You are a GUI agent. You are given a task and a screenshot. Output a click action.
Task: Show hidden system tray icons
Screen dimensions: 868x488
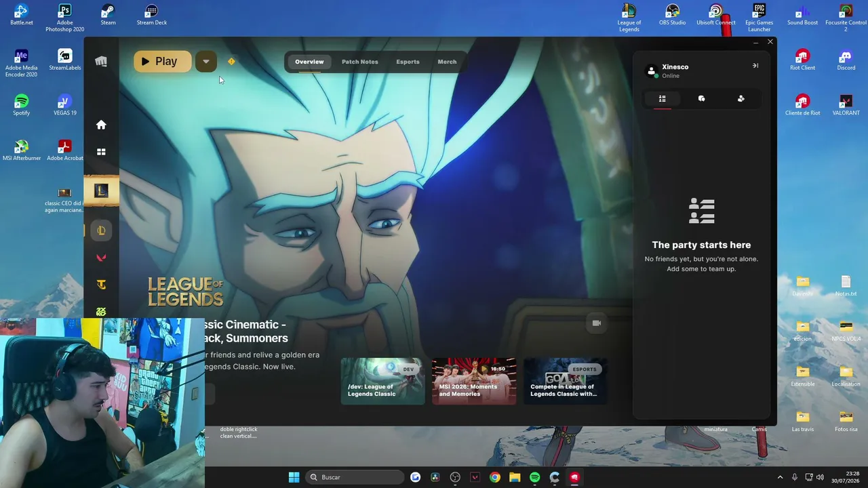(x=780, y=477)
